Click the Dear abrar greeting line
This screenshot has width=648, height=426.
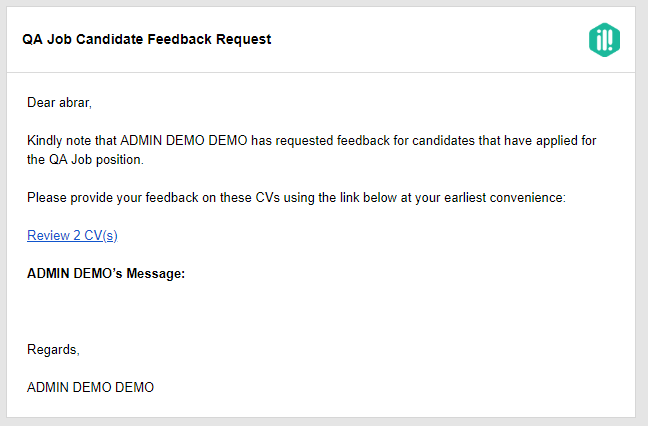[x=59, y=102]
